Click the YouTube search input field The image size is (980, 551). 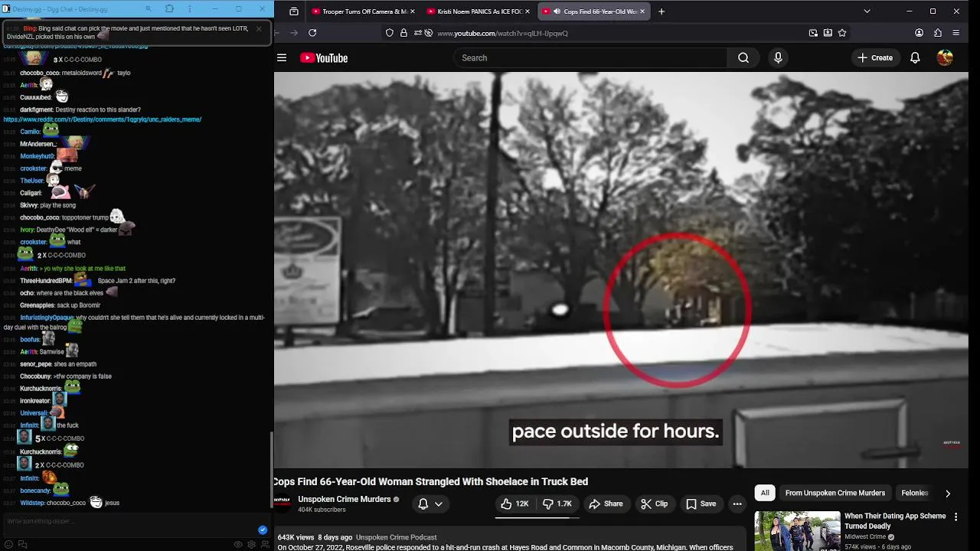(590, 58)
